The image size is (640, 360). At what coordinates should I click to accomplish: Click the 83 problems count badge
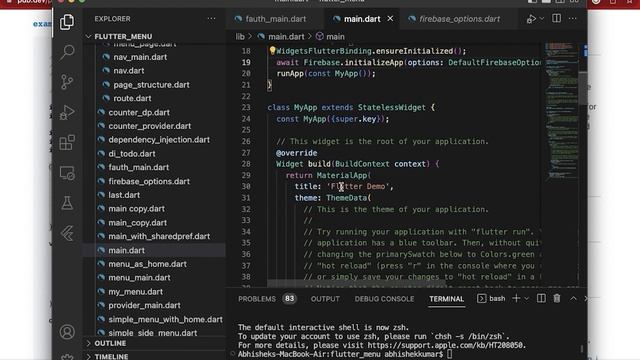click(x=289, y=299)
